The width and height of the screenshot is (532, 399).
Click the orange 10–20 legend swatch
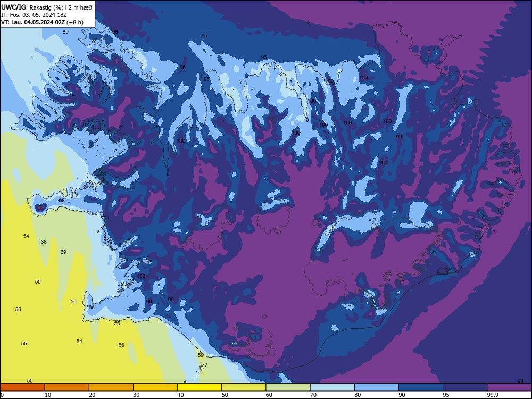coord(67,387)
